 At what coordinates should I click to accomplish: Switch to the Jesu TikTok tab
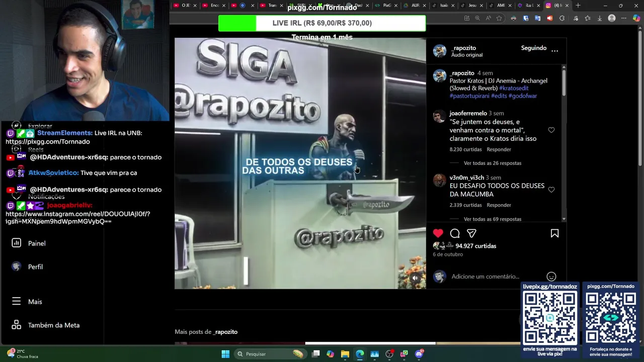click(x=471, y=6)
